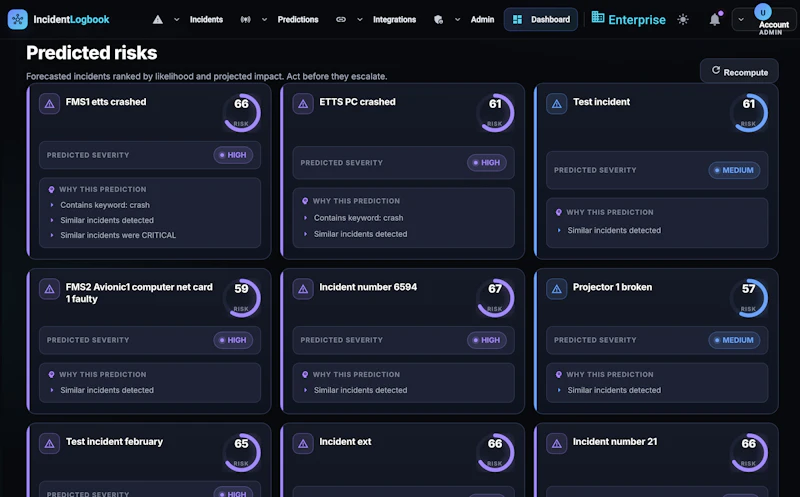Expand the Incidents dropdown chevron
Viewport: 800px width, 497px height.
177,19
